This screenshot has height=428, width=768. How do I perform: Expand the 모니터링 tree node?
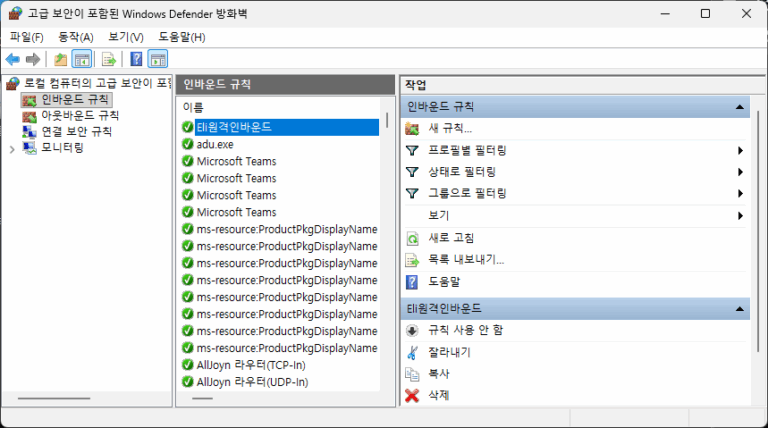[x=11, y=148]
